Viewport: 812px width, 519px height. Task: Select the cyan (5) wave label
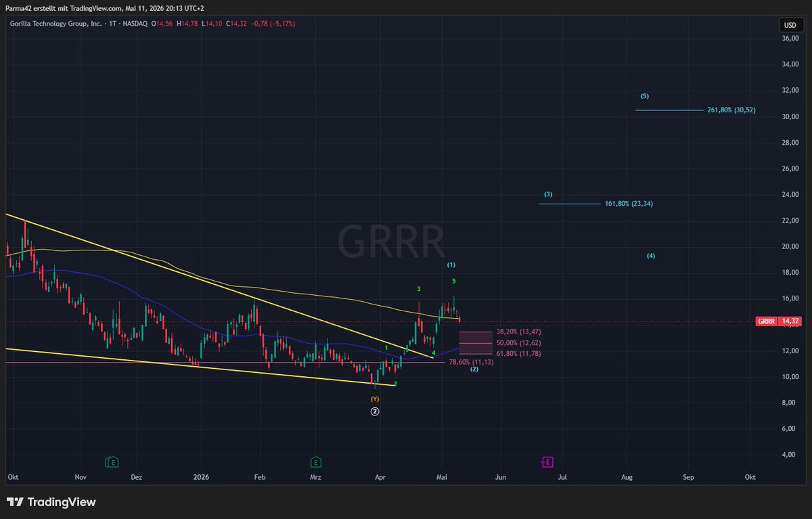[x=644, y=96]
